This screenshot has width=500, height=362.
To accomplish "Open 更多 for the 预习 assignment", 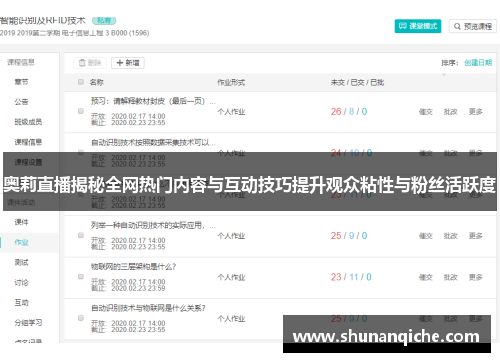I will point(476,112).
